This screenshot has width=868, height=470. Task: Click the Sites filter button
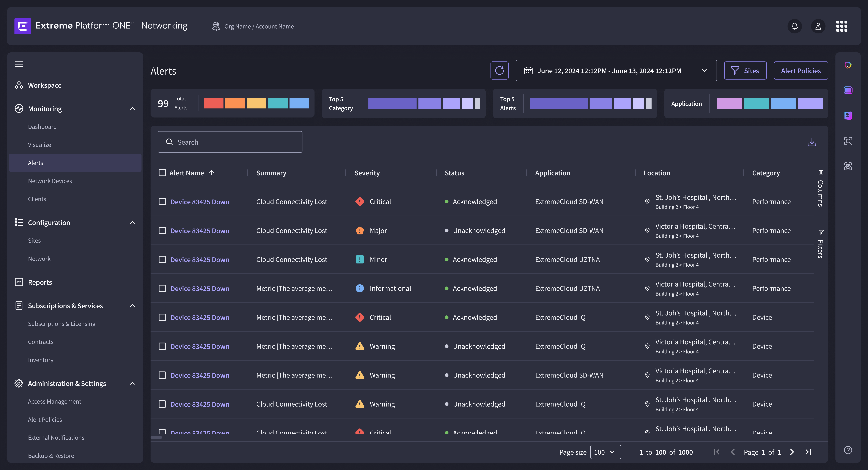click(x=745, y=70)
